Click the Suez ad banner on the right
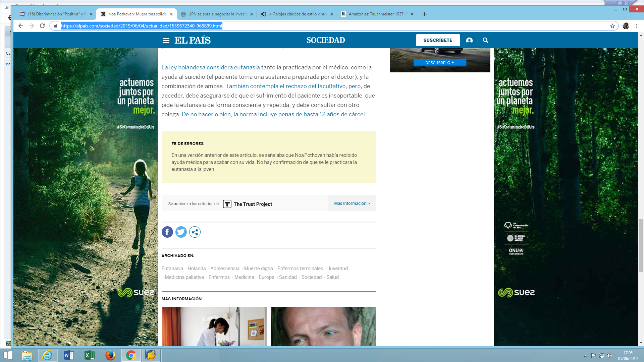The height and width of the screenshot is (362, 644). click(566, 197)
